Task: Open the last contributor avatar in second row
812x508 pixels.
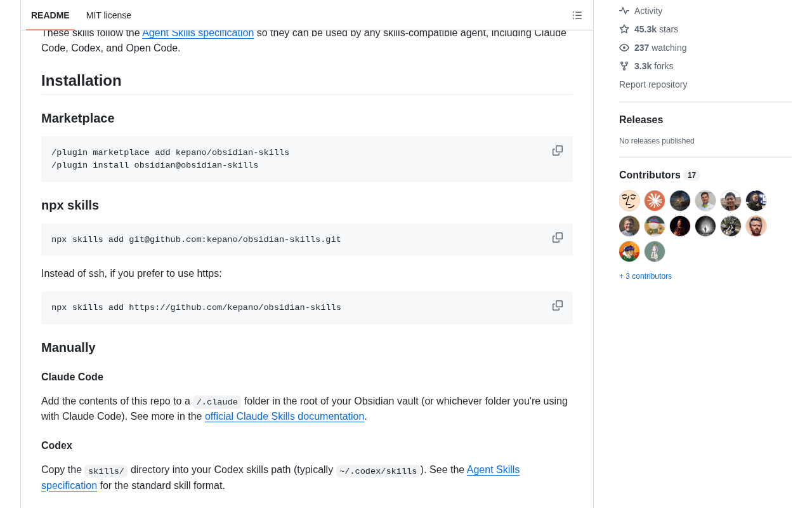Action: pos(756,226)
